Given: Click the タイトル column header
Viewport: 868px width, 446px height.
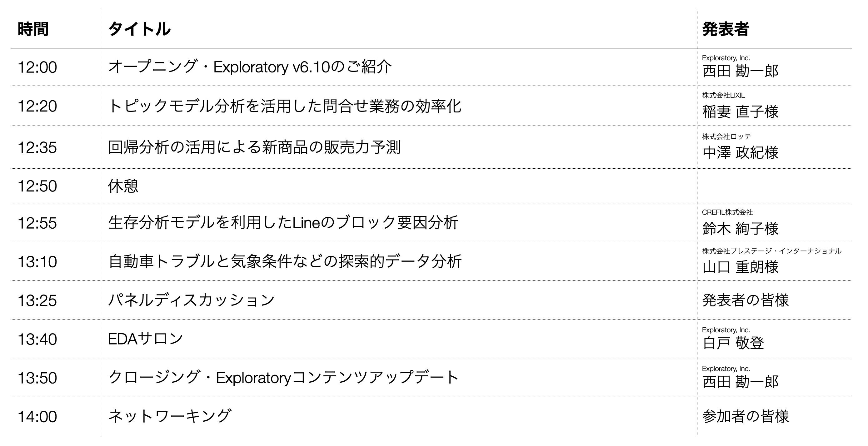Looking at the screenshot, I should tap(139, 29).
